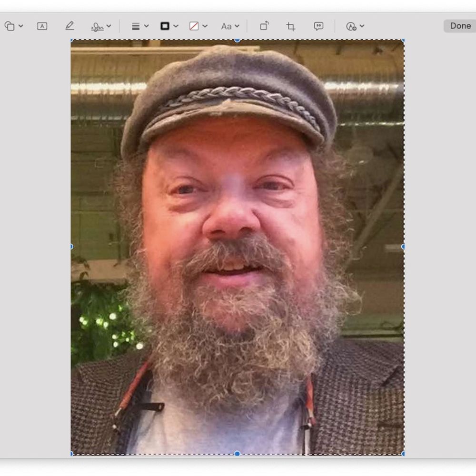Open the Image Description speech bubble icon
The width and height of the screenshot is (476, 476).
[x=318, y=26]
